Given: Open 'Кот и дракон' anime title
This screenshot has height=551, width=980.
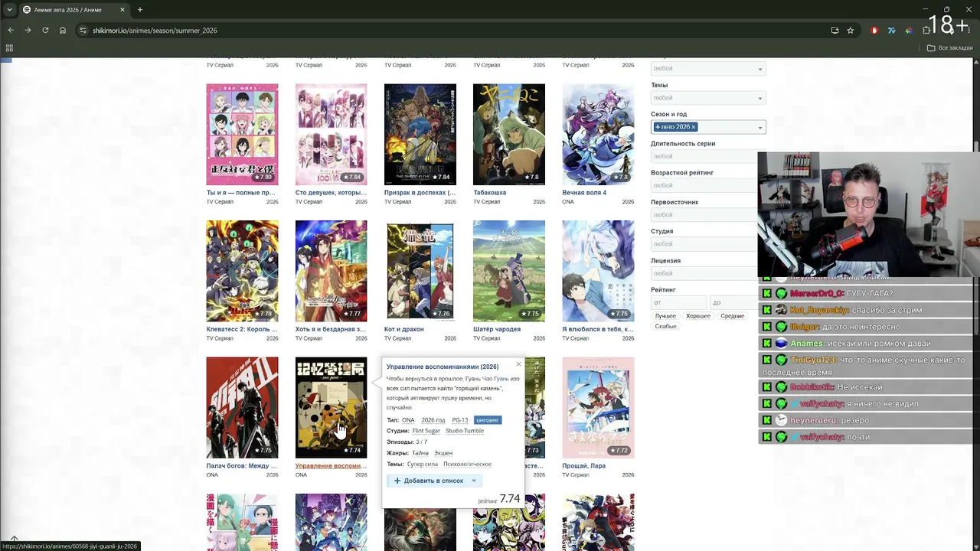Looking at the screenshot, I should [404, 329].
